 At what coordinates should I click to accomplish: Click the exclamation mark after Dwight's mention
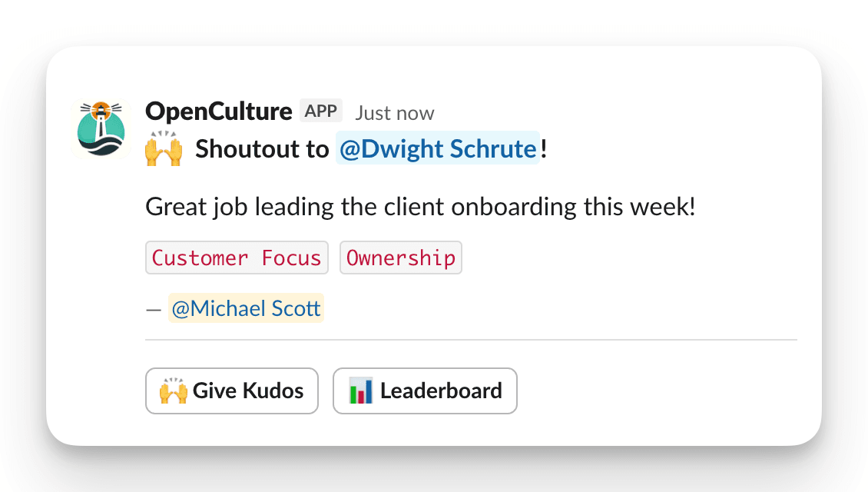[544, 148]
